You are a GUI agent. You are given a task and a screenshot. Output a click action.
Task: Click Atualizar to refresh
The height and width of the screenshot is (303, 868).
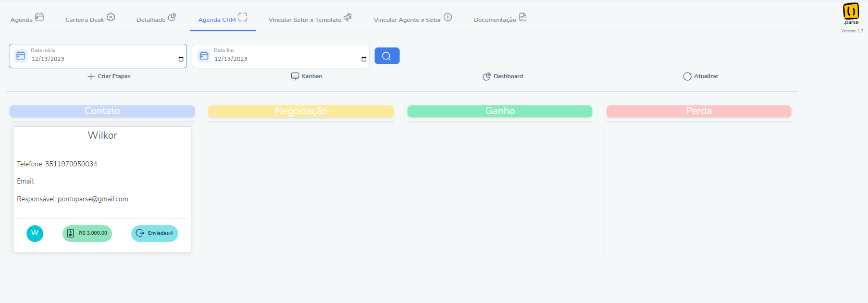[x=700, y=76]
